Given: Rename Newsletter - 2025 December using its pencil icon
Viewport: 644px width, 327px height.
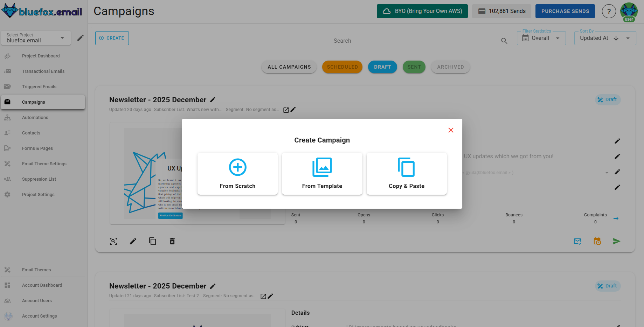Looking at the screenshot, I should click(213, 99).
